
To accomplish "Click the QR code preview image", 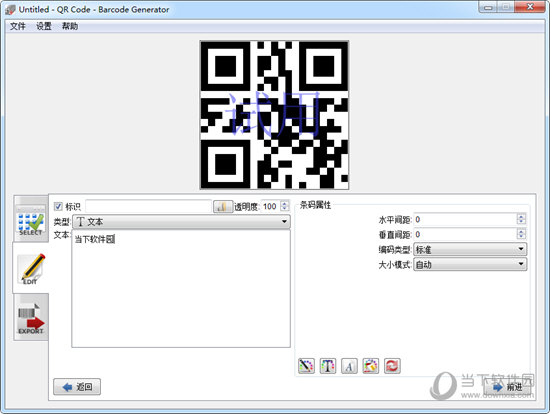I will [274, 115].
